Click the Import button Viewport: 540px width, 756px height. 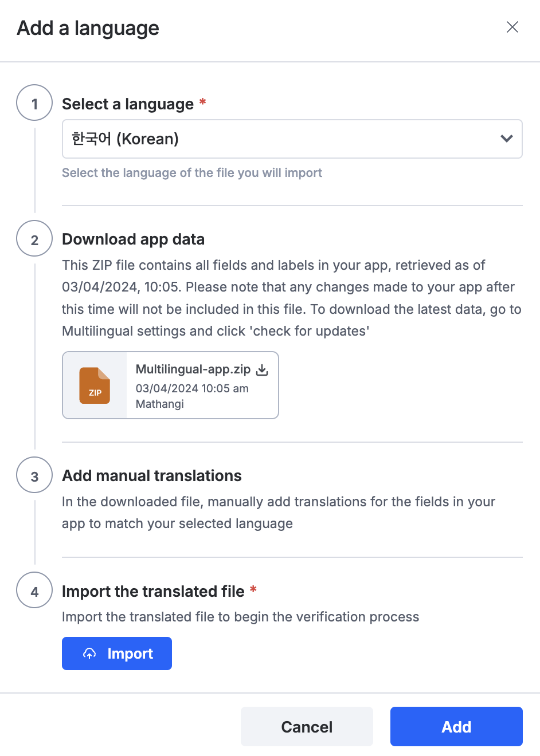click(x=117, y=653)
